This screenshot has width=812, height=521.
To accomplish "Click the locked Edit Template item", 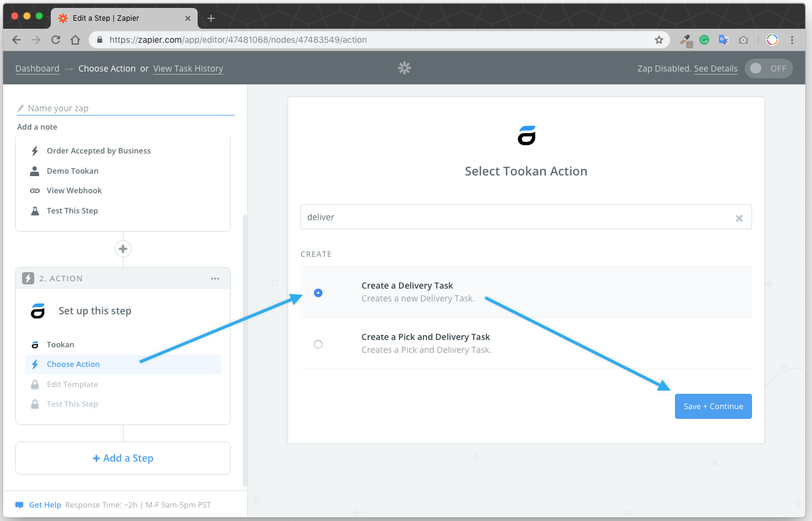I will (72, 385).
